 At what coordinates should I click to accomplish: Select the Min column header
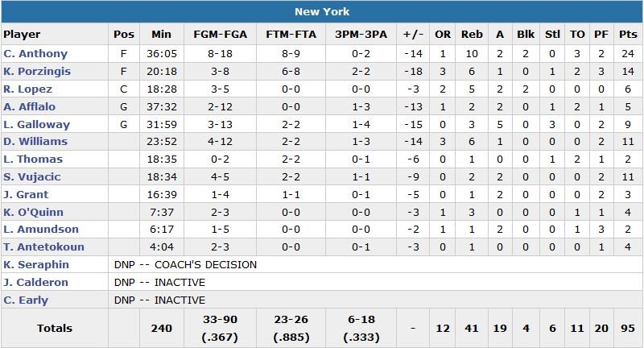(x=162, y=35)
